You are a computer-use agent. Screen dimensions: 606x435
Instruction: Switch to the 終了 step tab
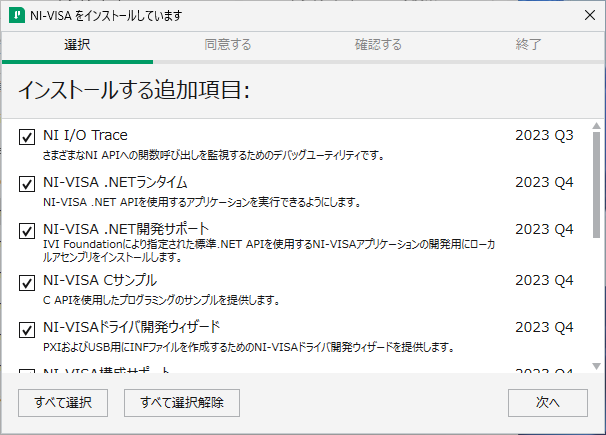click(x=529, y=45)
